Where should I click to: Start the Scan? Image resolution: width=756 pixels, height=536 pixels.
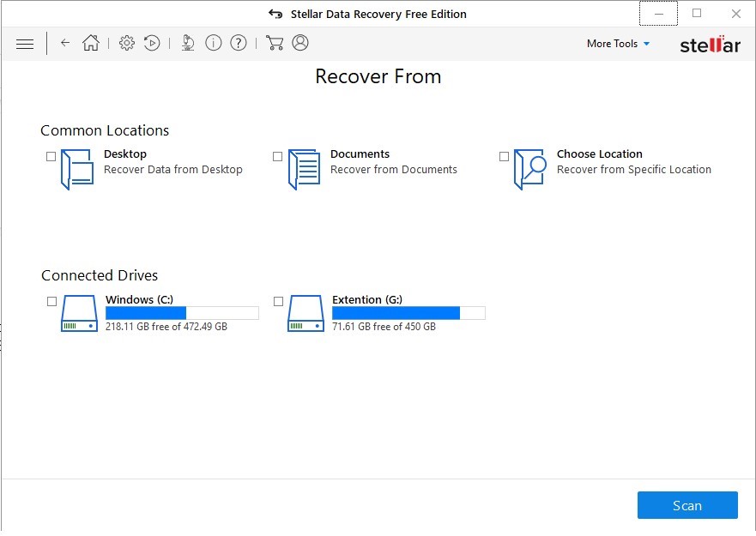(687, 505)
